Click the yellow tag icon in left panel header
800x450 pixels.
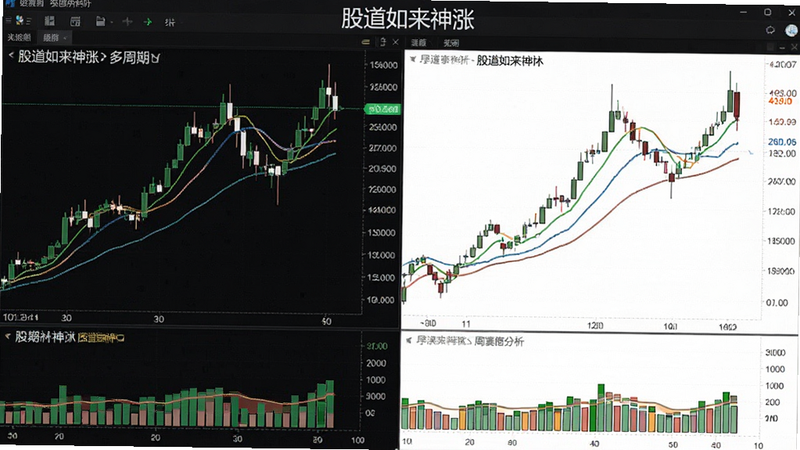point(365,42)
